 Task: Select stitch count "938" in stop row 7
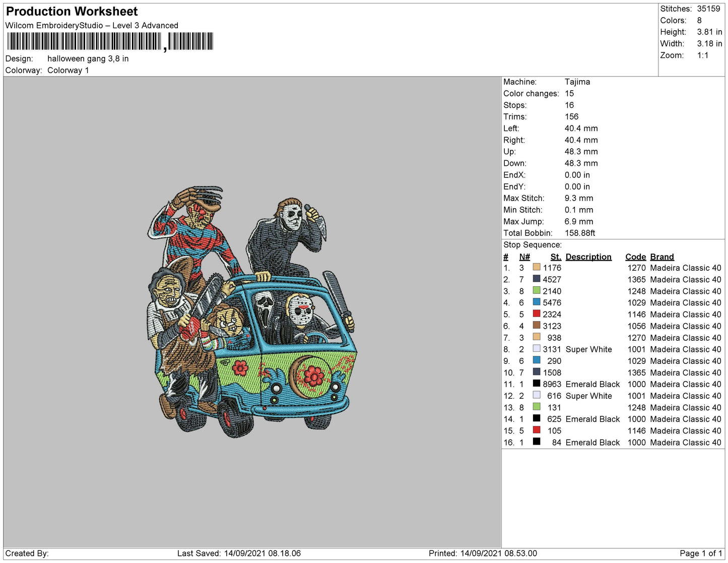click(x=554, y=338)
